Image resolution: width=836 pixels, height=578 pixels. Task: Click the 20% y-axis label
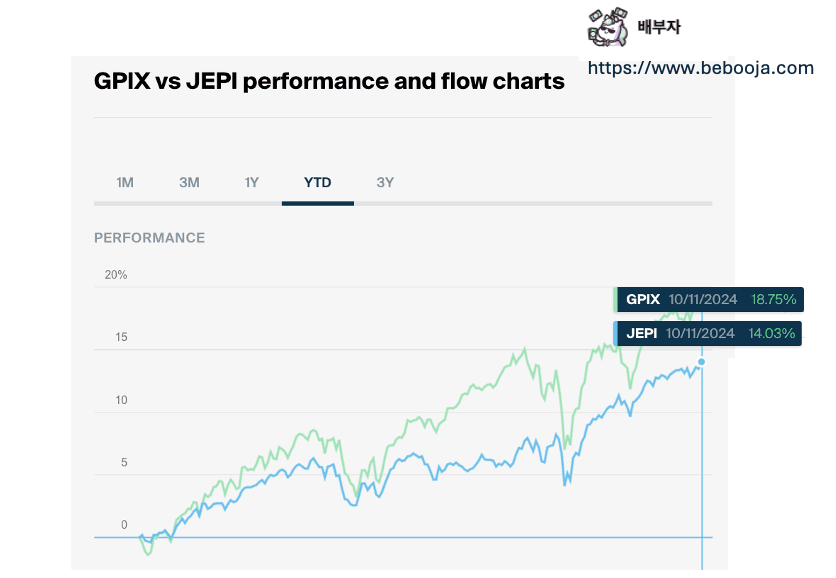coord(116,275)
